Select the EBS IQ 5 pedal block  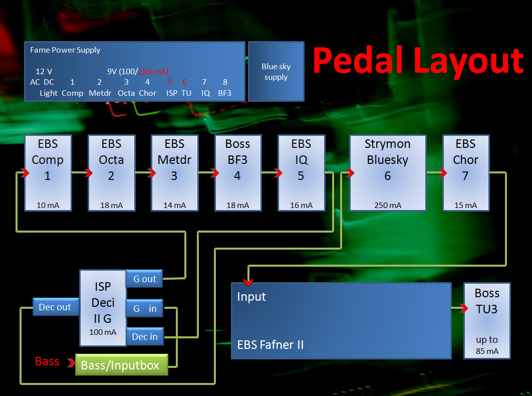[301, 173]
